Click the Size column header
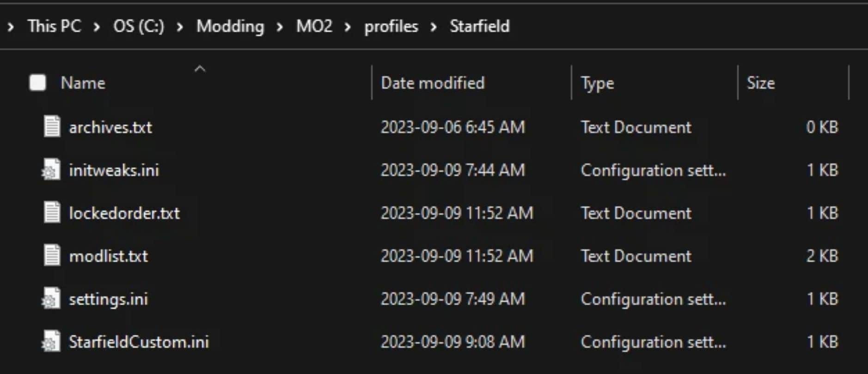This screenshot has width=868, height=374. coord(761,83)
